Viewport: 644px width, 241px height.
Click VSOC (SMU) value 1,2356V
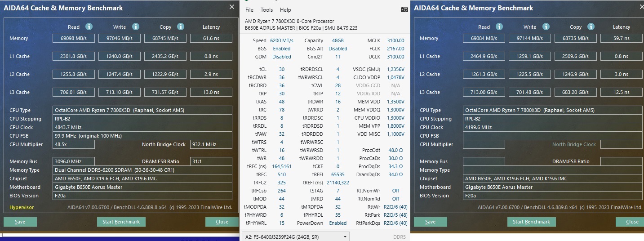395,69
